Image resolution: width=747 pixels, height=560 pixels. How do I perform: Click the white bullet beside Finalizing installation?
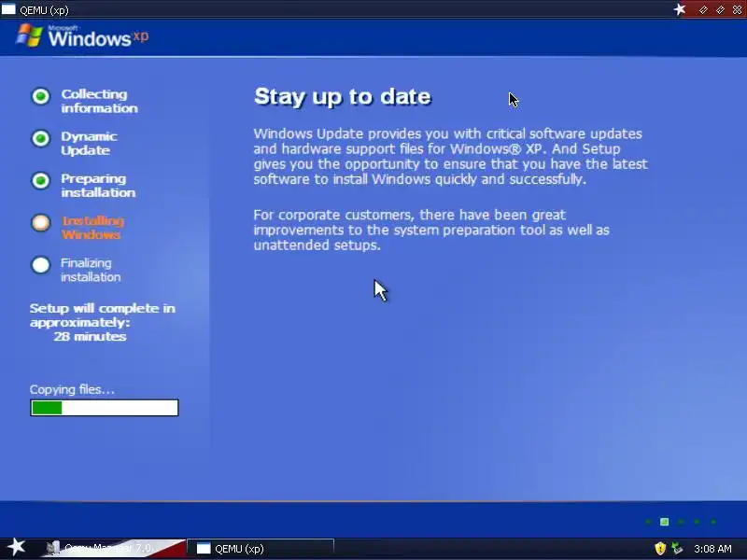41,265
